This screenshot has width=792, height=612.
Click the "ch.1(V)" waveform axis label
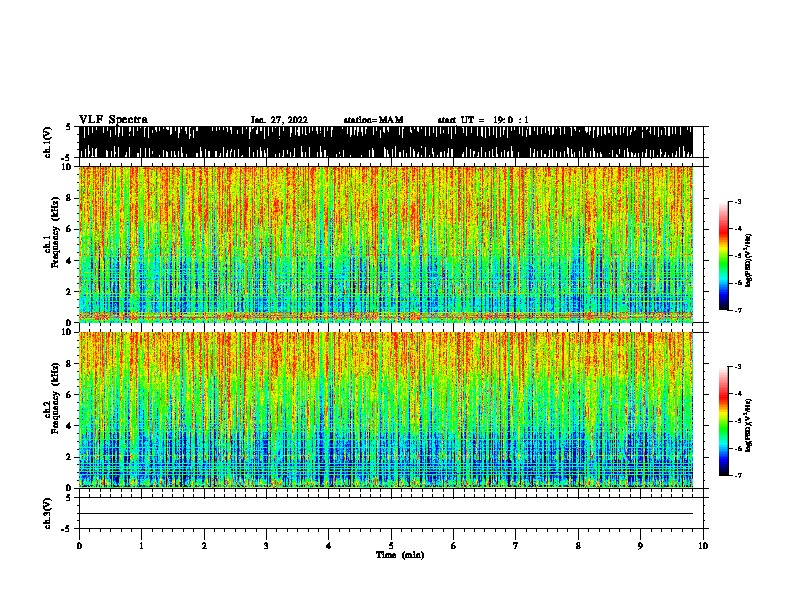point(47,142)
